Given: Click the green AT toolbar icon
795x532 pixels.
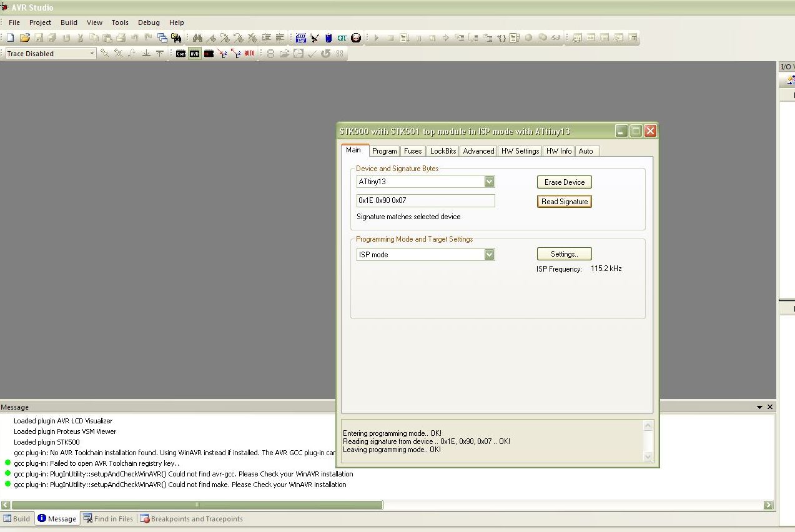Looking at the screenshot, I should click(342, 37).
